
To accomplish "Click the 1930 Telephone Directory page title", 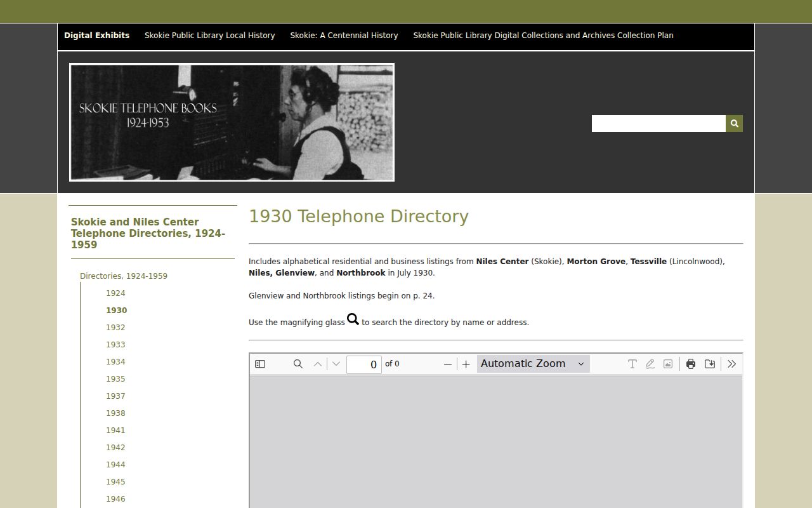I will (x=358, y=217).
